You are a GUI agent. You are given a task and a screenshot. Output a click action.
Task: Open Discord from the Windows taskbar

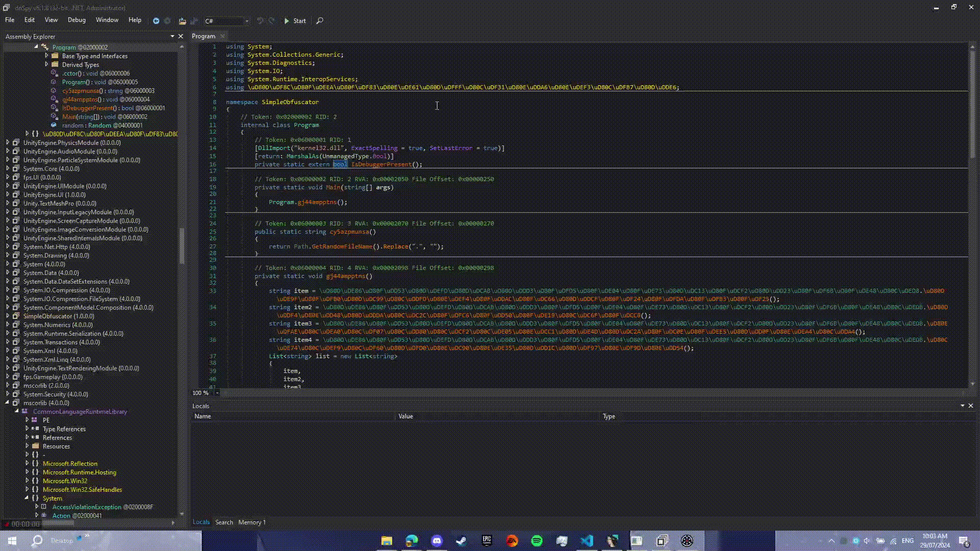(x=437, y=541)
